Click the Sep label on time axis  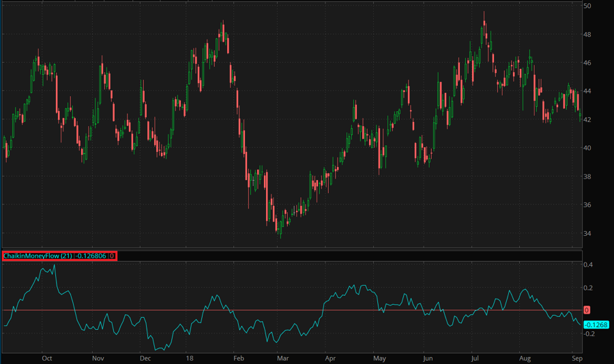[576, 357]
